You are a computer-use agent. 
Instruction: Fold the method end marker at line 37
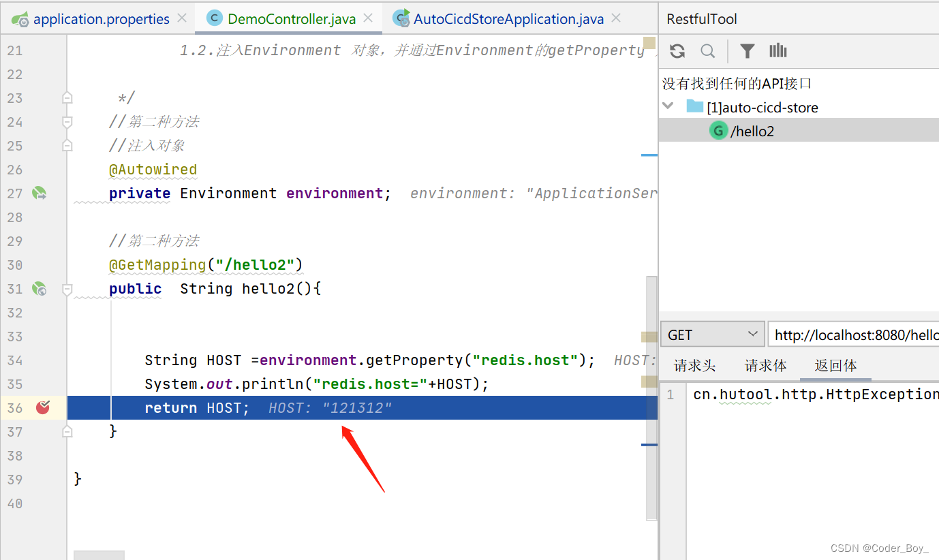pos(67,431)
